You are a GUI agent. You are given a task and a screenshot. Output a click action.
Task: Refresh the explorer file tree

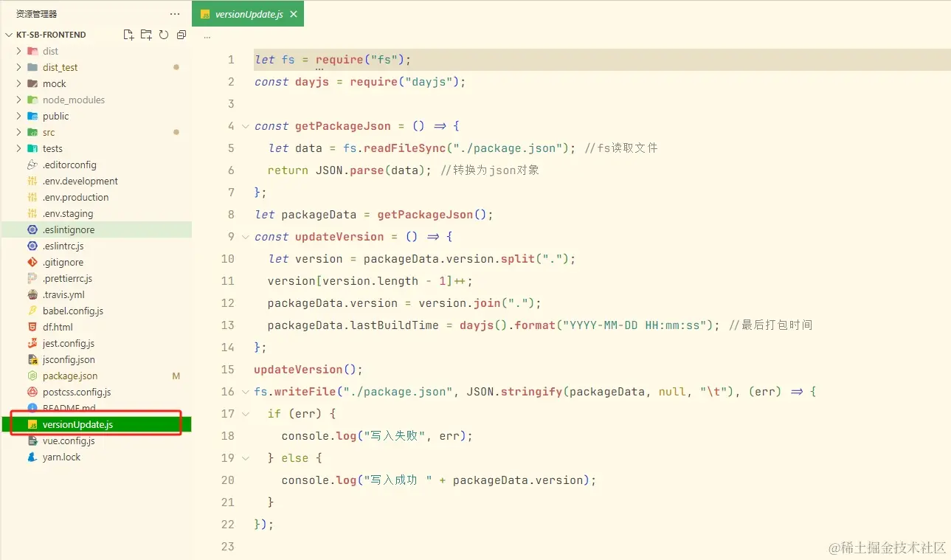click(163, 34)
